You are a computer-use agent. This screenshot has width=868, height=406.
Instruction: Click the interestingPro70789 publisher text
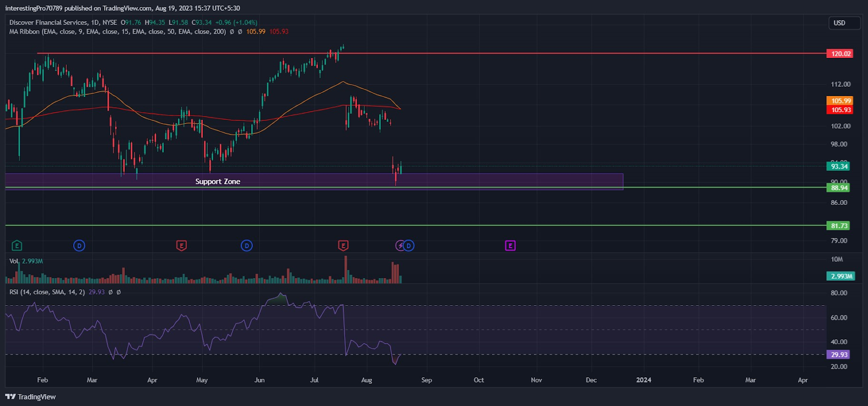34,8
